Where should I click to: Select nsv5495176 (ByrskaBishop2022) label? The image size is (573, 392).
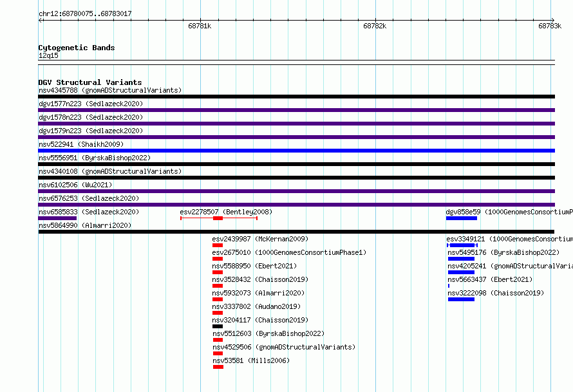click(x=503, y=252)
